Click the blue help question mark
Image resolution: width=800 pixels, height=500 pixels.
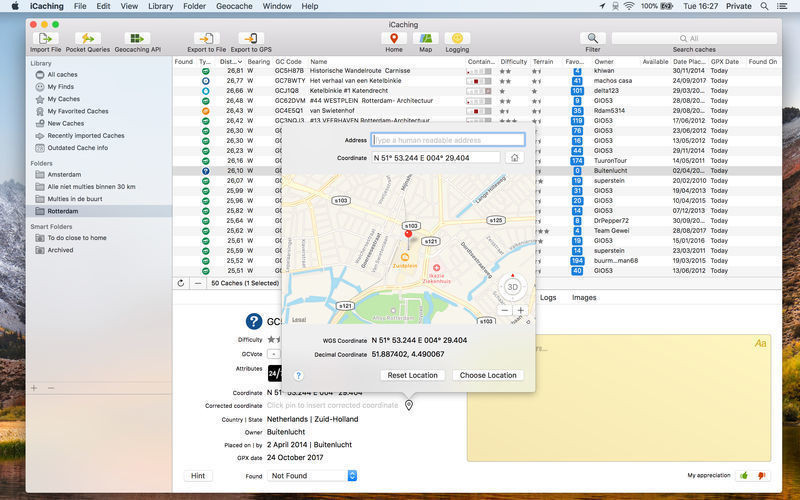298,376
